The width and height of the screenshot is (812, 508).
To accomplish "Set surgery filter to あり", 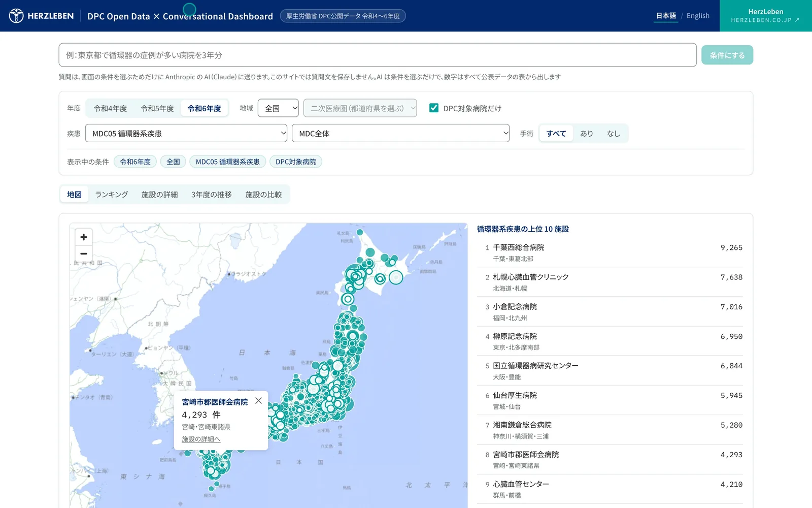I will click(x=587, y=134).
